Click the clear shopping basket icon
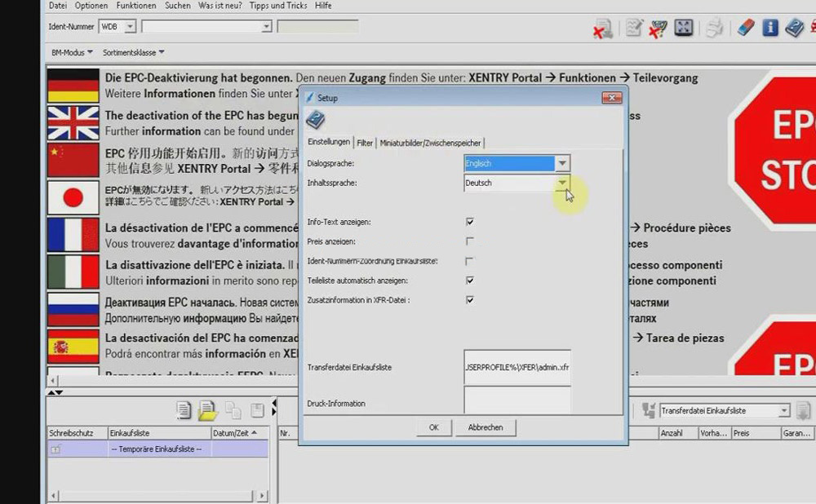This screenshot has height=504, width=816. tap(659, 28)
